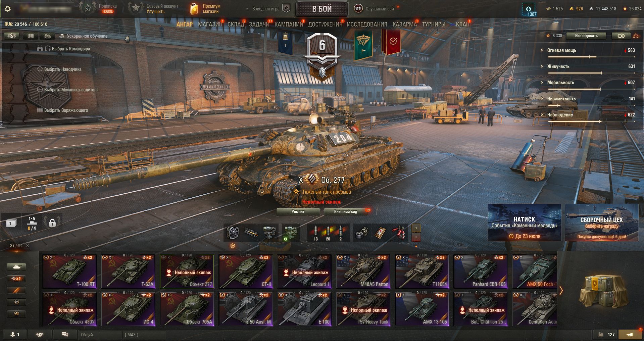
Task: Click the first equipment slot icon
Action: point(233,232)
